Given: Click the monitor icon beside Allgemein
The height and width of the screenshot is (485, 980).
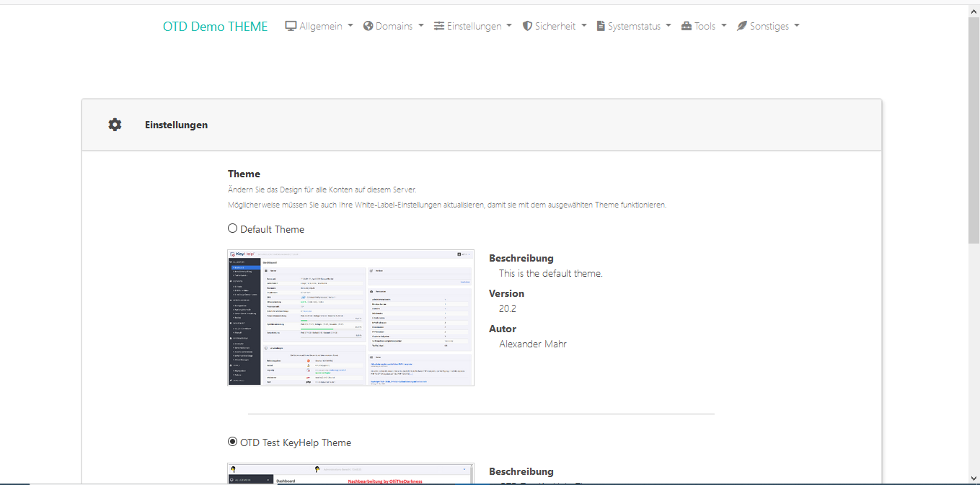Looking at the screenshot, I should (291, 26).
